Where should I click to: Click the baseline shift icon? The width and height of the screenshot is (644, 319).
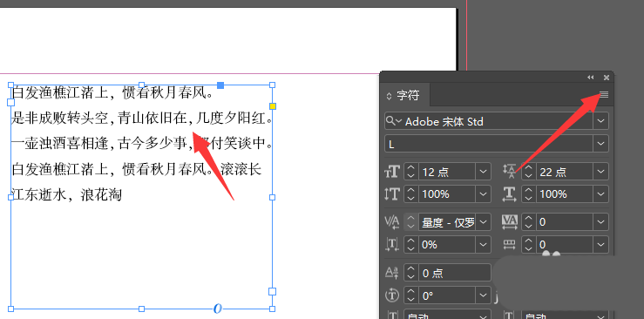pos(392,273)
